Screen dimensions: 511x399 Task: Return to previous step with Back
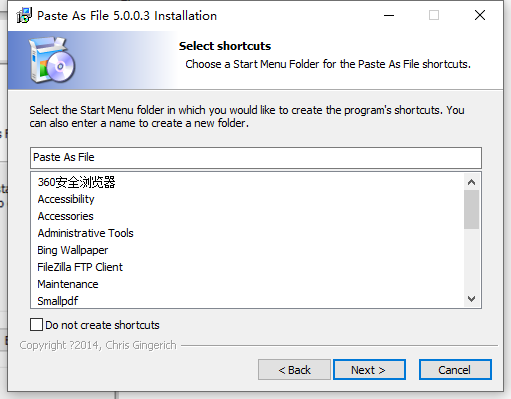coord(294,369)
